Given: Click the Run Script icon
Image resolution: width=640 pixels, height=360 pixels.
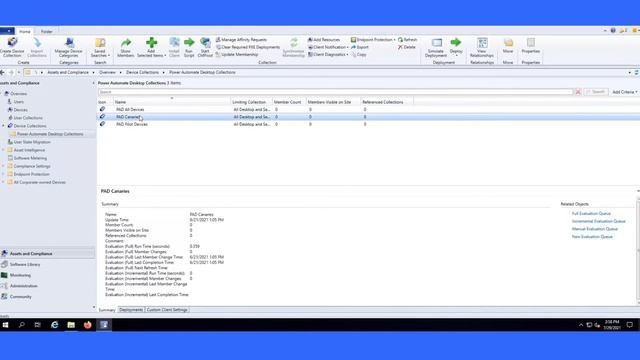Looking at the screenshot, I should pyautogui.click(x=189, y=42).
